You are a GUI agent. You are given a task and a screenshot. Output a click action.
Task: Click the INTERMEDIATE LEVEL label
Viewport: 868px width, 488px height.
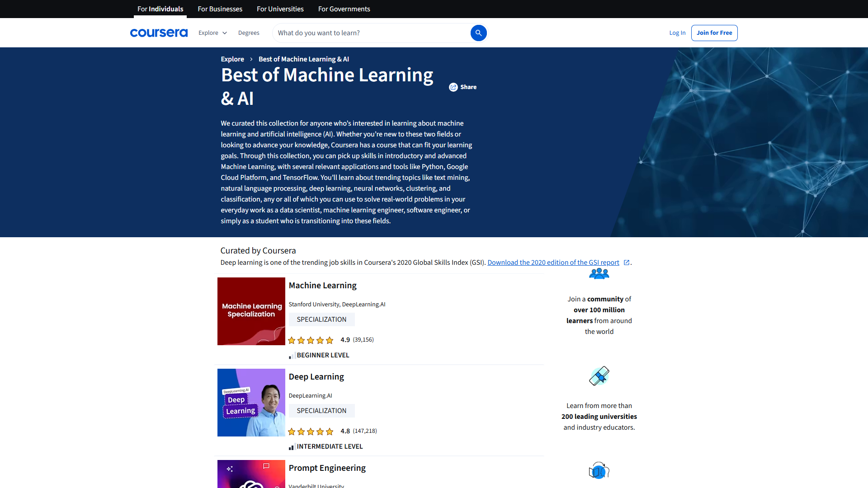[x=330, y=446]
